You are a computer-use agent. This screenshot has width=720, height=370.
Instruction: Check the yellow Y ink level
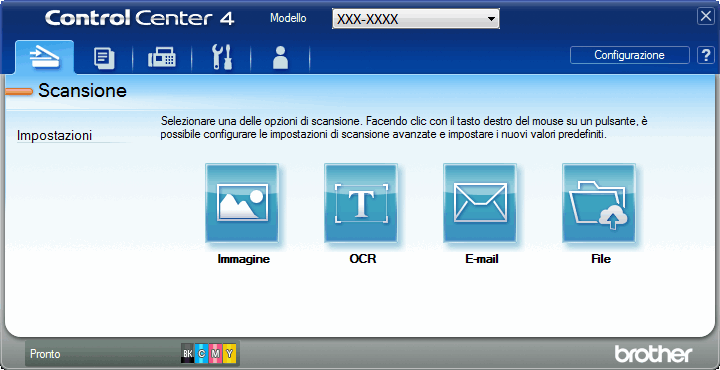coord(230,354)
